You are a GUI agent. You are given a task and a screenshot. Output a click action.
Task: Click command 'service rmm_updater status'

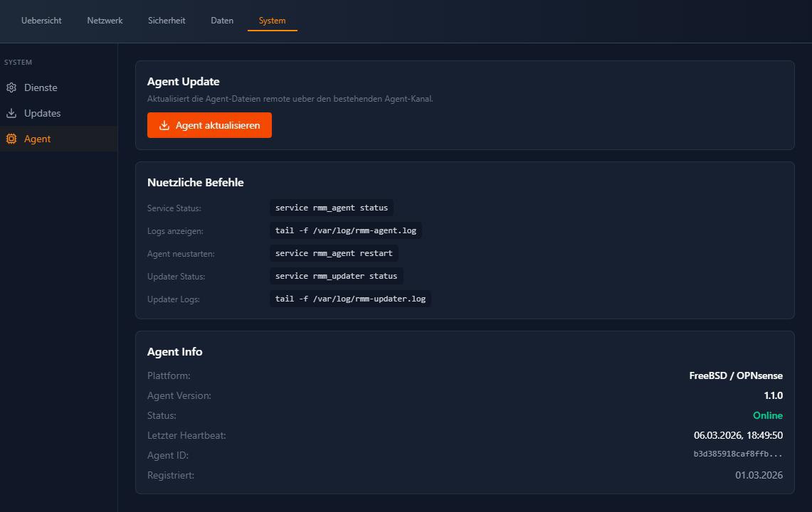(337, 276)
